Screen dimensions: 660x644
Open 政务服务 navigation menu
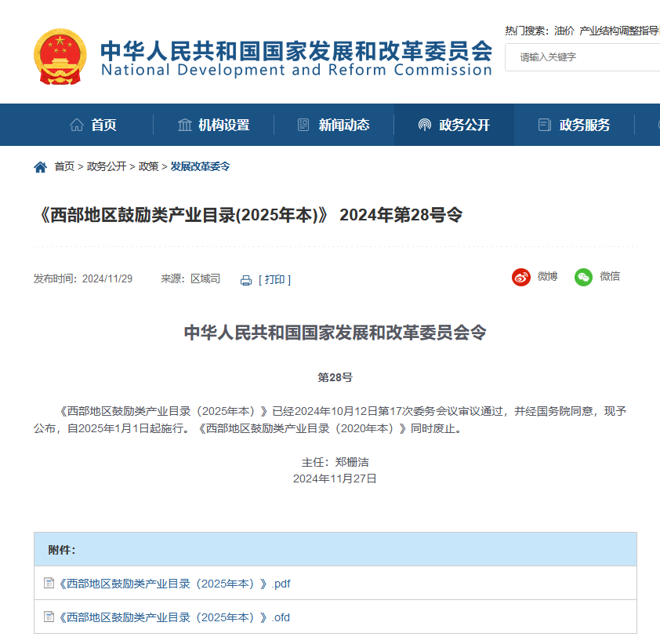575,125
